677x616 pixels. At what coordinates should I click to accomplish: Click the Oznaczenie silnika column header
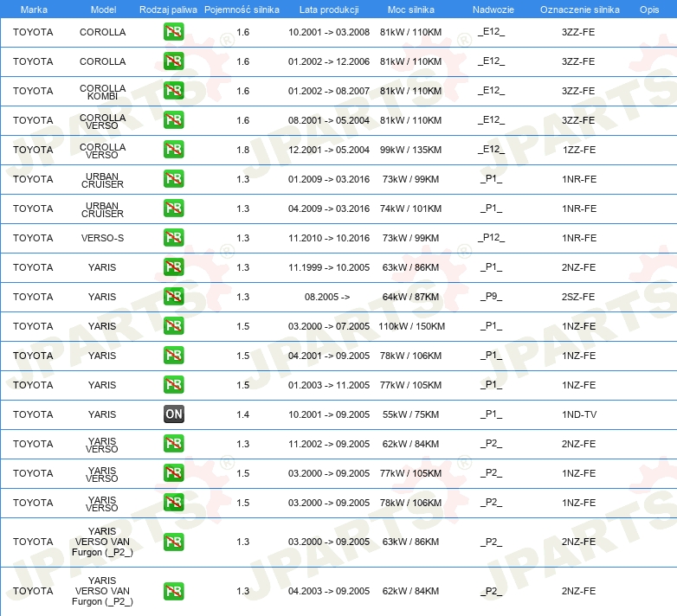click(x=579, y=10)
